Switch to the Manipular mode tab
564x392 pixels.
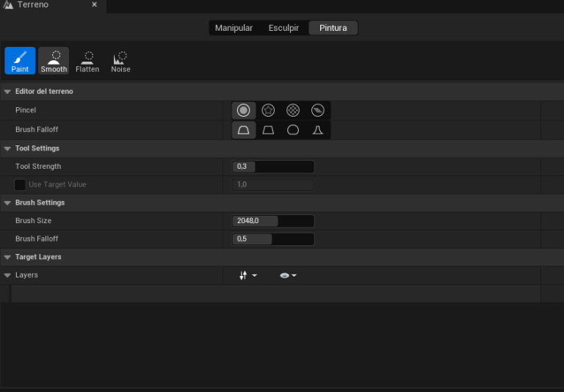234,28
